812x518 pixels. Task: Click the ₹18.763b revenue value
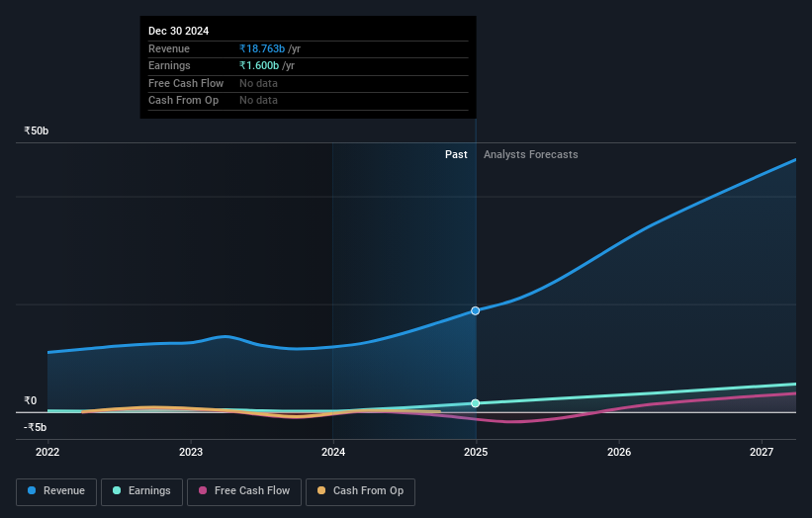click(262, 48)
